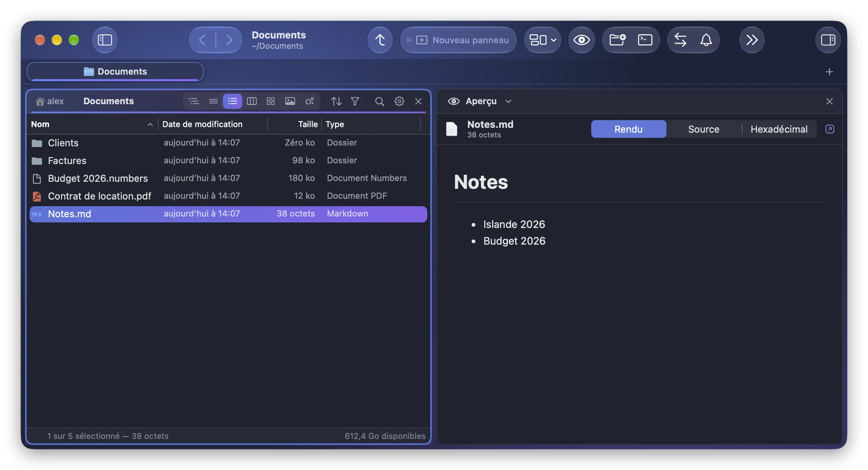The width and height of the screenshot is (868, 470).
Task: Open notifications bell
Action: [706, 40]
